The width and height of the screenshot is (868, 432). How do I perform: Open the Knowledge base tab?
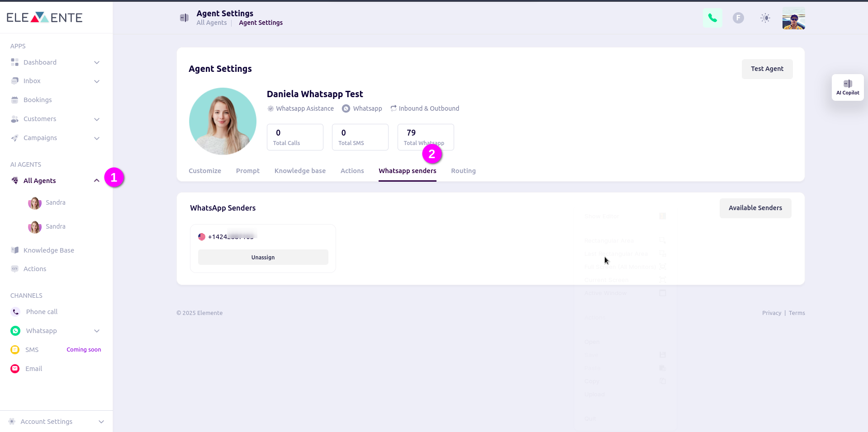tap(300, 171)
